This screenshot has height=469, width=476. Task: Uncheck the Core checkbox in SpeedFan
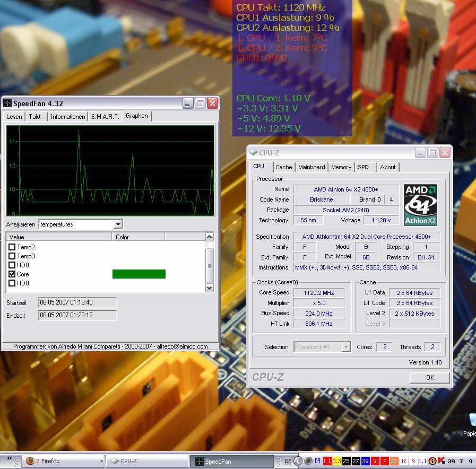coord(12,274)
